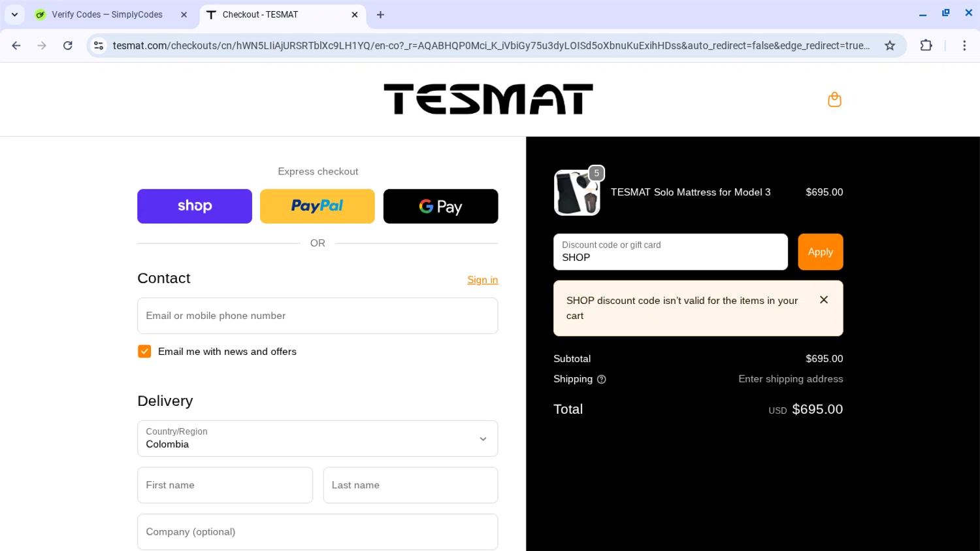Pay with Shop Pay express button
980x551 pixels.
point(195,207)
